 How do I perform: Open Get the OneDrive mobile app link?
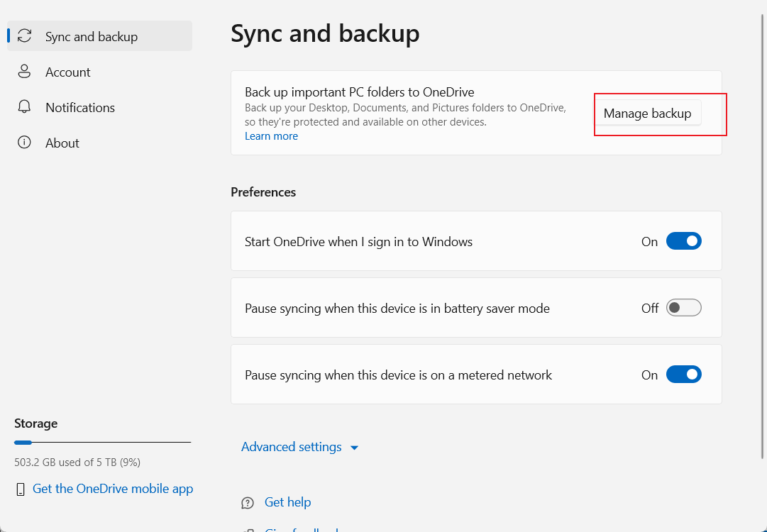(x=113, y=489)
